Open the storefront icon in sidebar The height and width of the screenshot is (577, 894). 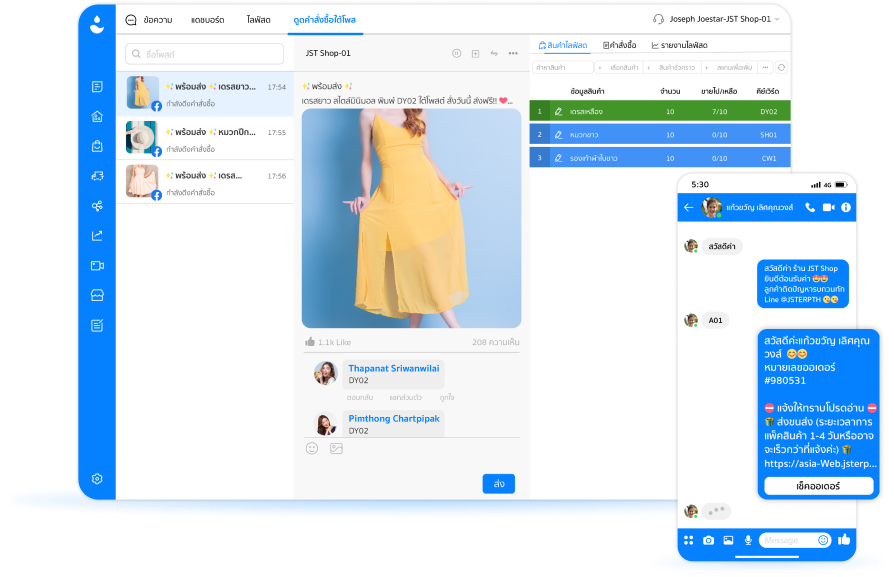click(x=97, y=295)
